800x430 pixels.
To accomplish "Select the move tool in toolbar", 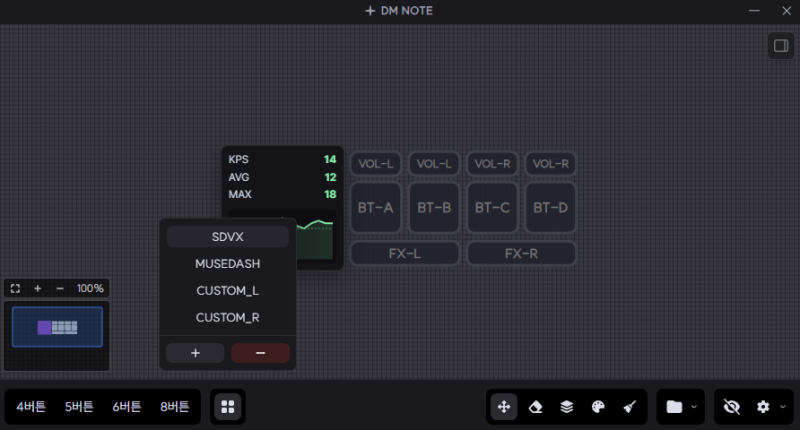I will [x=504, y=407].
